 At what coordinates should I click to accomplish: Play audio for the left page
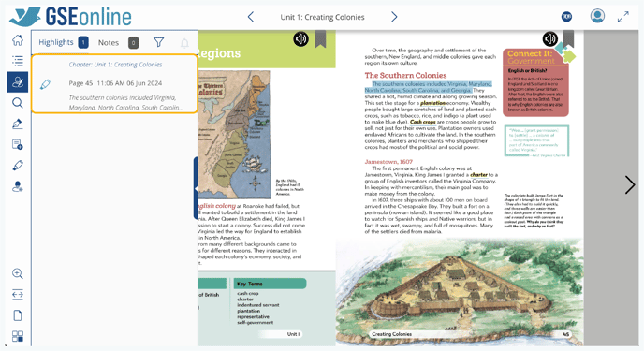coord(300,39)
